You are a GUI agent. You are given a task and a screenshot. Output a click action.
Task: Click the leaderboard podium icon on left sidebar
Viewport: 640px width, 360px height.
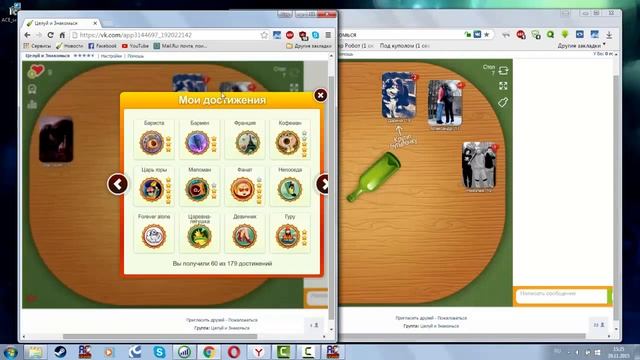tap(32, 105)
